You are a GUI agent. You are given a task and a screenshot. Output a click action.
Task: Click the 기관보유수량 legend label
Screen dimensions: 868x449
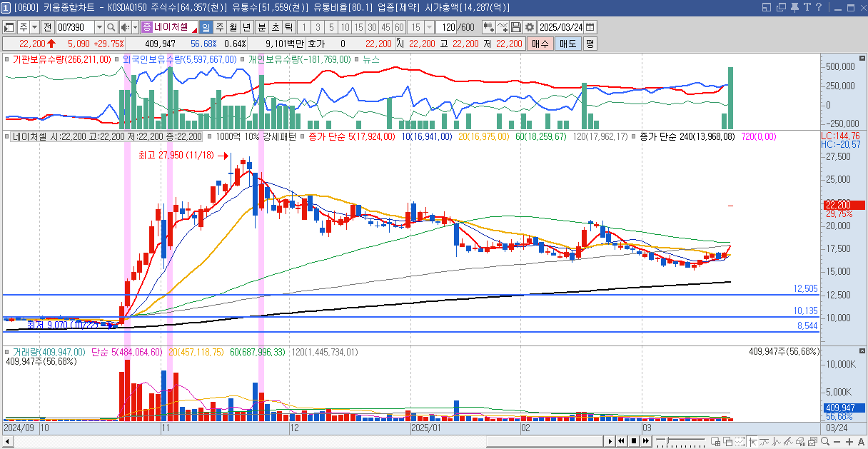[x=61, y=59]
